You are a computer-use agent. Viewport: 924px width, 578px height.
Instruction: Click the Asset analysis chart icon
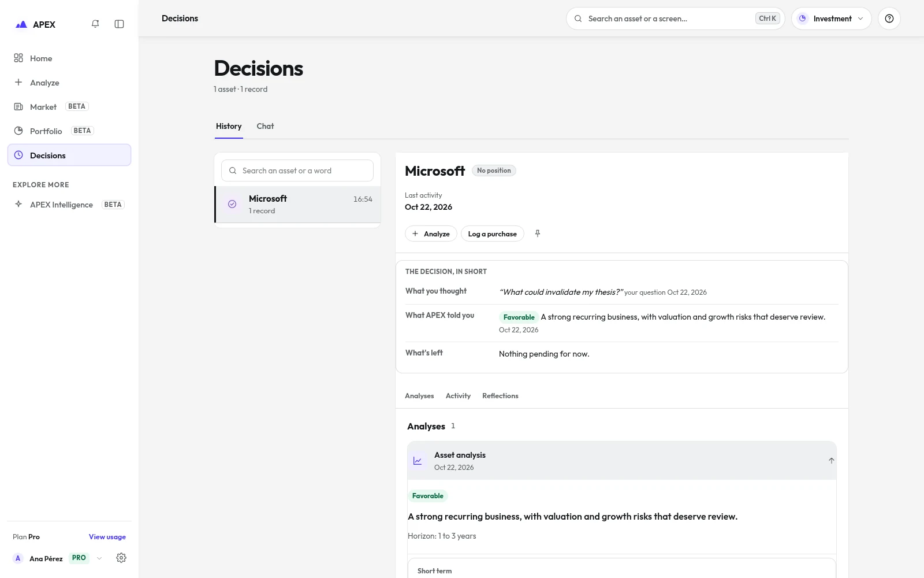click(x=418, y=461)
